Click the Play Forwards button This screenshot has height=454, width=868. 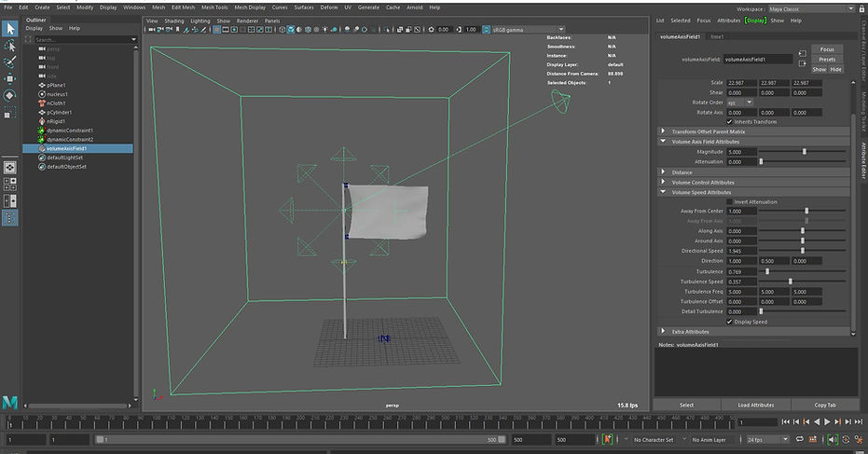pos(827,422)
